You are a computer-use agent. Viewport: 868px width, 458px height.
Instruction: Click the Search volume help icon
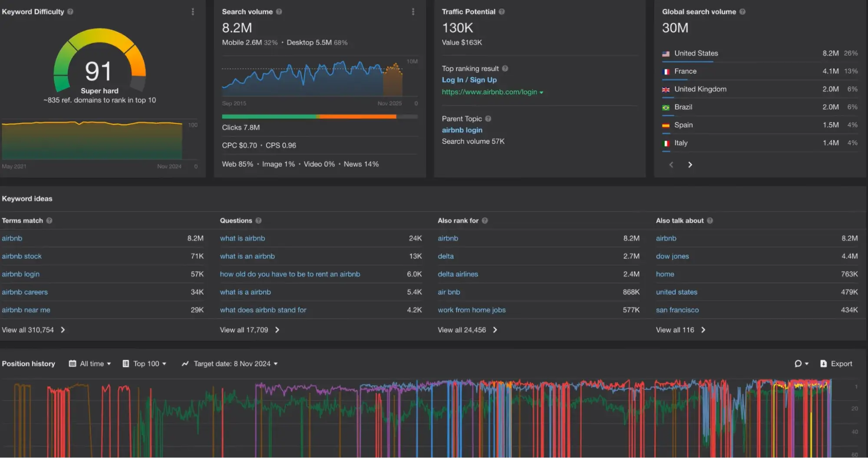(279, 12)
